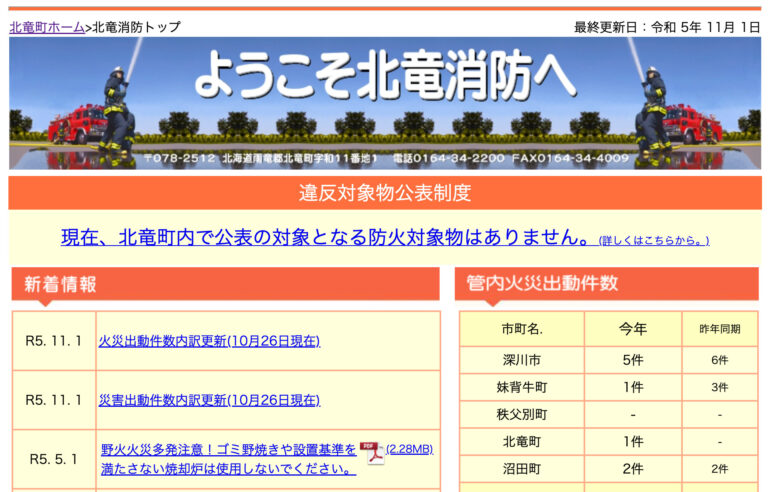The height and width of the screenshot is (492, 768).
Task: Select the 深川市 row in the table
Action: coord(521,359)
